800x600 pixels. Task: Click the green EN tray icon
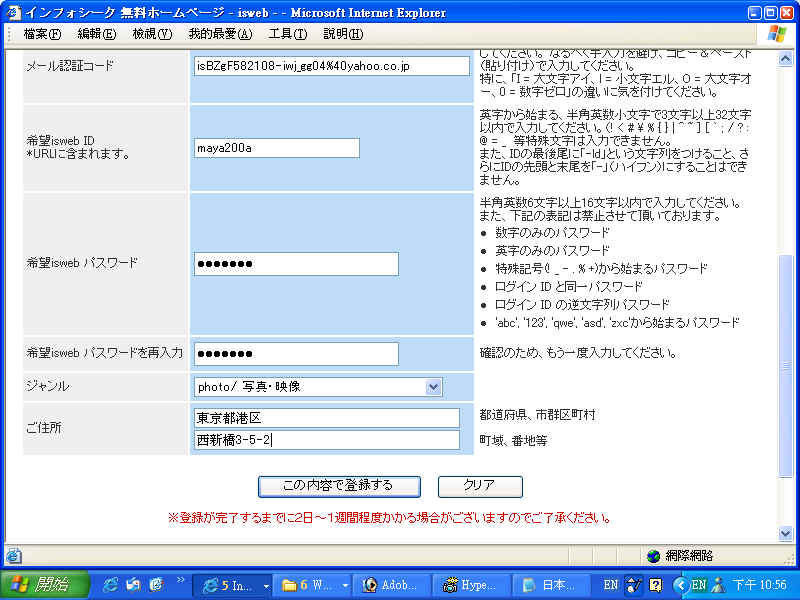coord(698,585)
